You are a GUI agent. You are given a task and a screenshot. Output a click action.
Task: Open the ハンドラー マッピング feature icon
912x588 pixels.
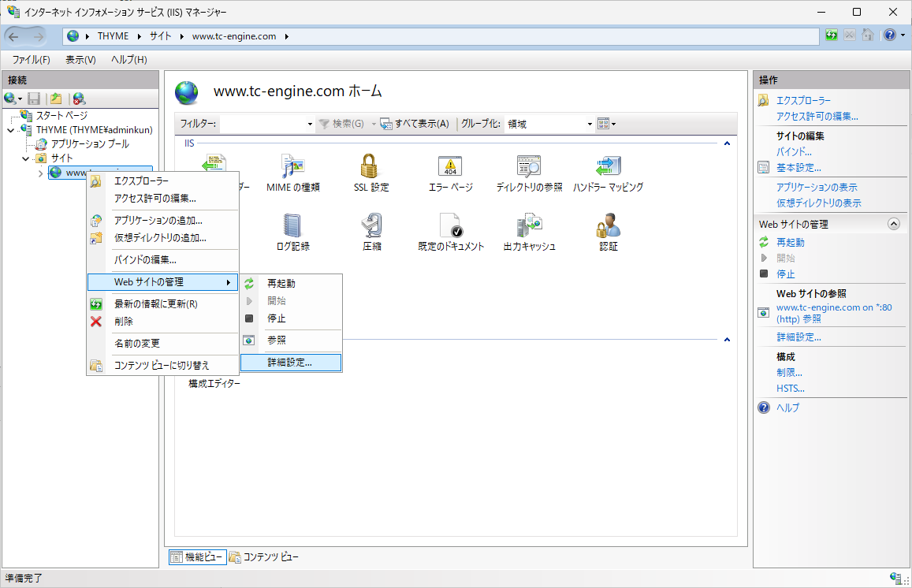[x=608, y=173]
